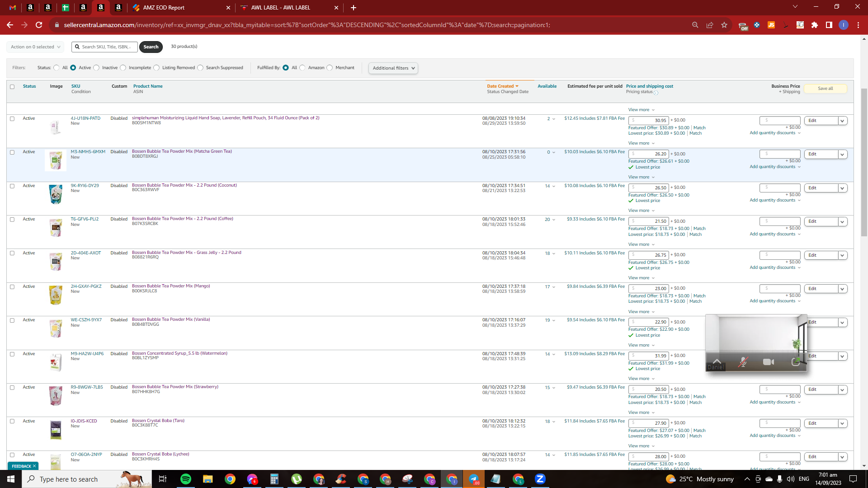
Task: Open the taskbar volume control
Action: tap(790, 479)
